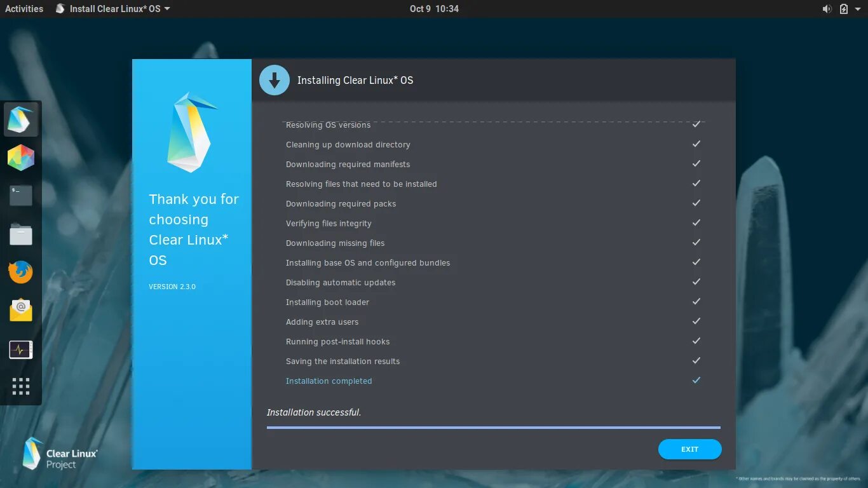Click checkmark next to Downloading required manifests
The height and width of the screenshot is (488, 868).
[x=696, y=163]
